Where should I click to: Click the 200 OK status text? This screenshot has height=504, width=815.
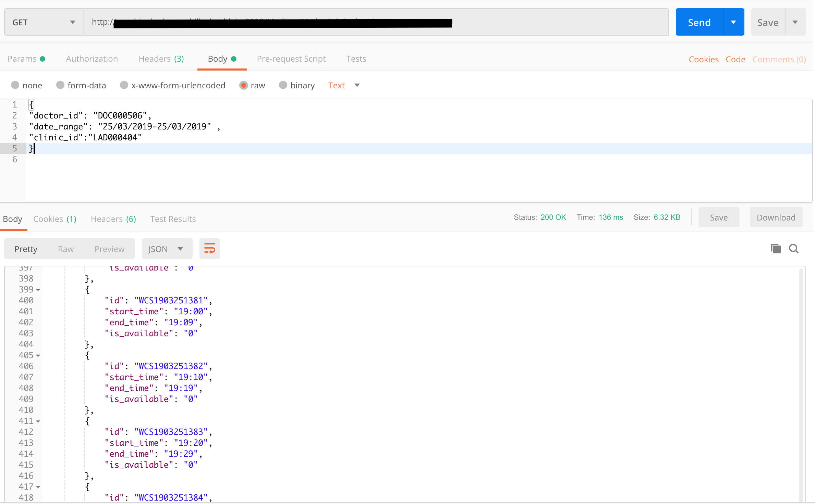553,217
